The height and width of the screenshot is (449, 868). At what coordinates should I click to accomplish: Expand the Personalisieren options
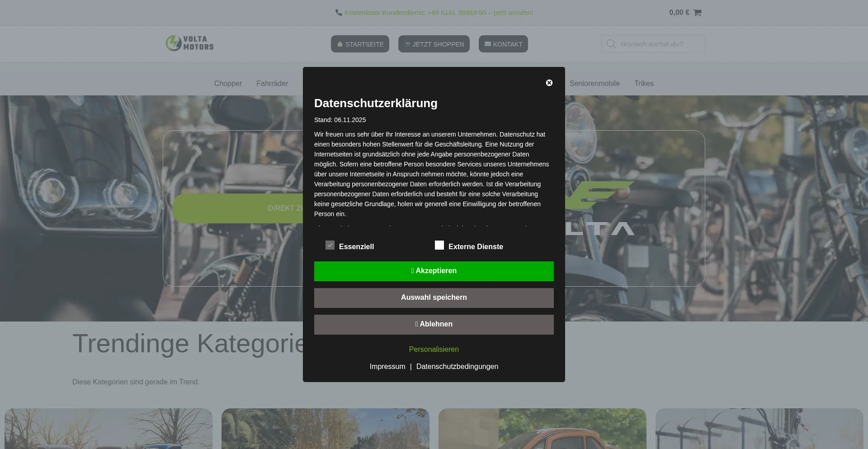coord(434,349)
